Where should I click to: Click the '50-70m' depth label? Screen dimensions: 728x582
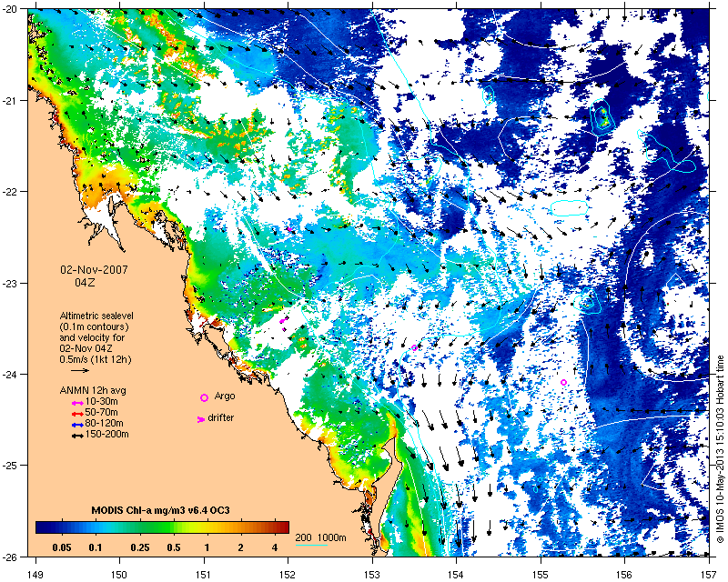pos(101,413)
